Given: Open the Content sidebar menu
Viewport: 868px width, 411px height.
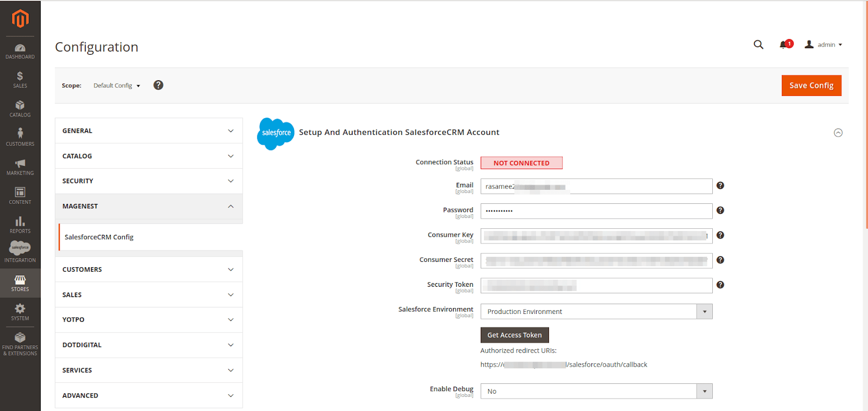Looking at the screenshot, I should point(20,196).
